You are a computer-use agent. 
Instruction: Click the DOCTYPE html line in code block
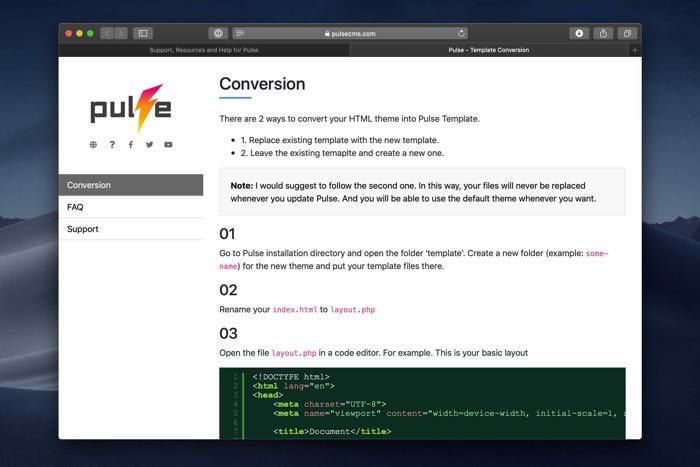(x=291, y=377)
